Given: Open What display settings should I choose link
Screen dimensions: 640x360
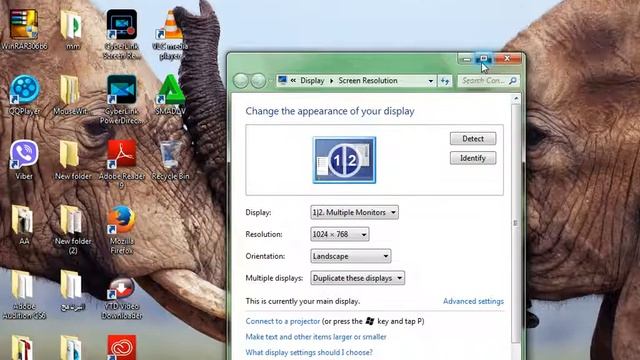Looking at the screenshot, I should [x=309, y=352].
